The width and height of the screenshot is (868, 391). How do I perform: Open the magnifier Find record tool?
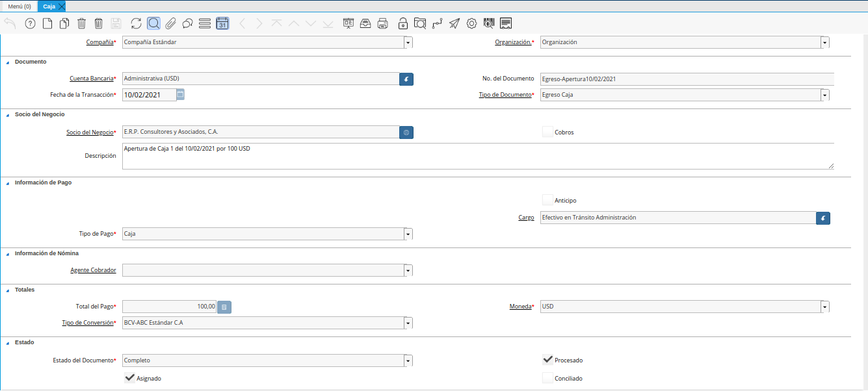[153, 23]
